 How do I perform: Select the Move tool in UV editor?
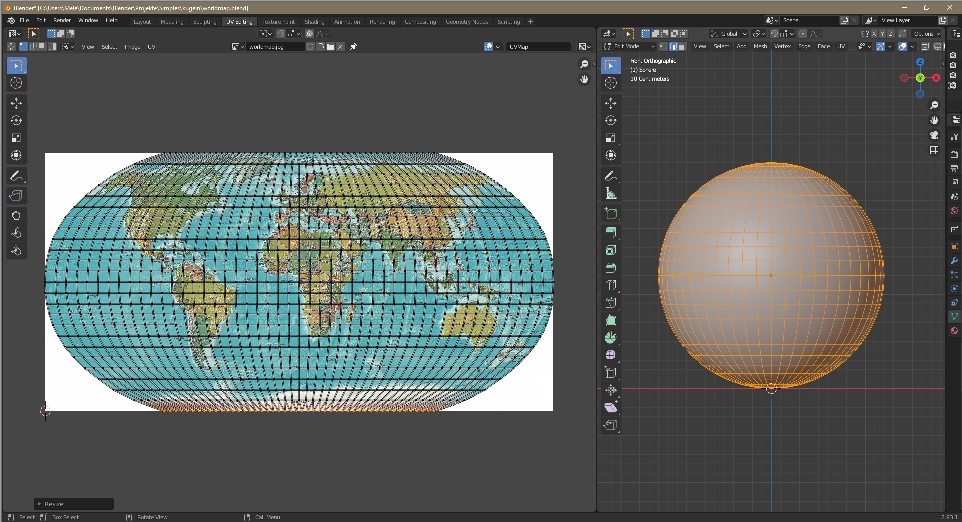point(17,103)
